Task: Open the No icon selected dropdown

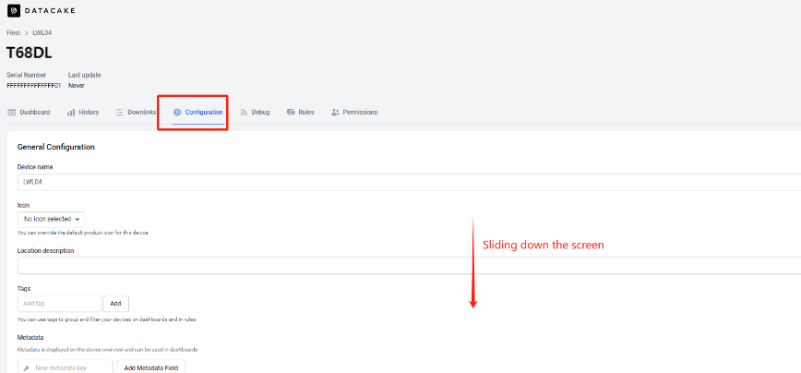Action: 51,219
